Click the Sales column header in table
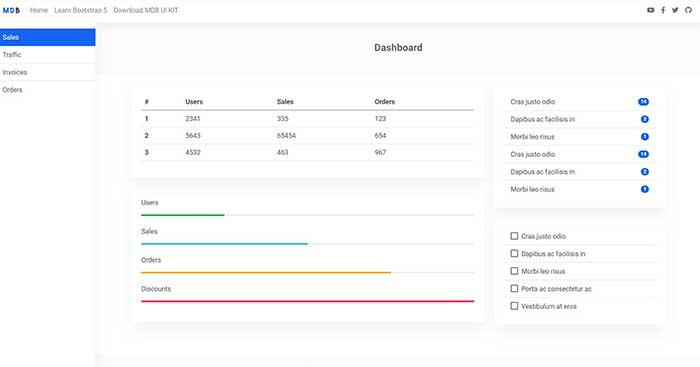 285,102
